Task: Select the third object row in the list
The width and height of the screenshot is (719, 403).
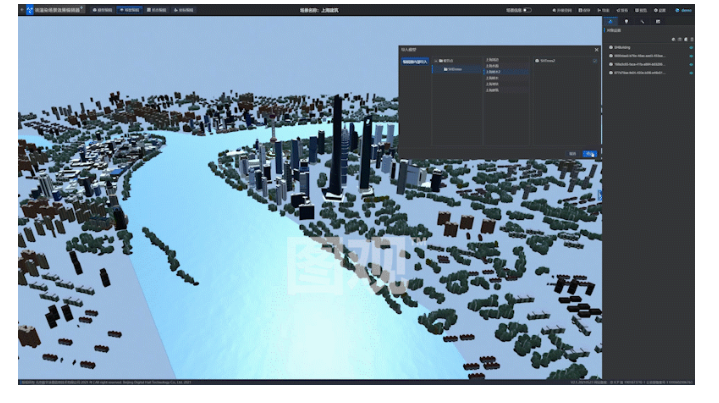Action: click(x=649, y=64)
